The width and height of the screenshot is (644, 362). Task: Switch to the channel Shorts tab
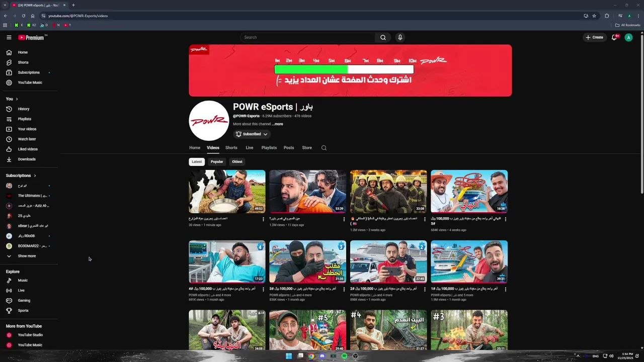point(231,148)
